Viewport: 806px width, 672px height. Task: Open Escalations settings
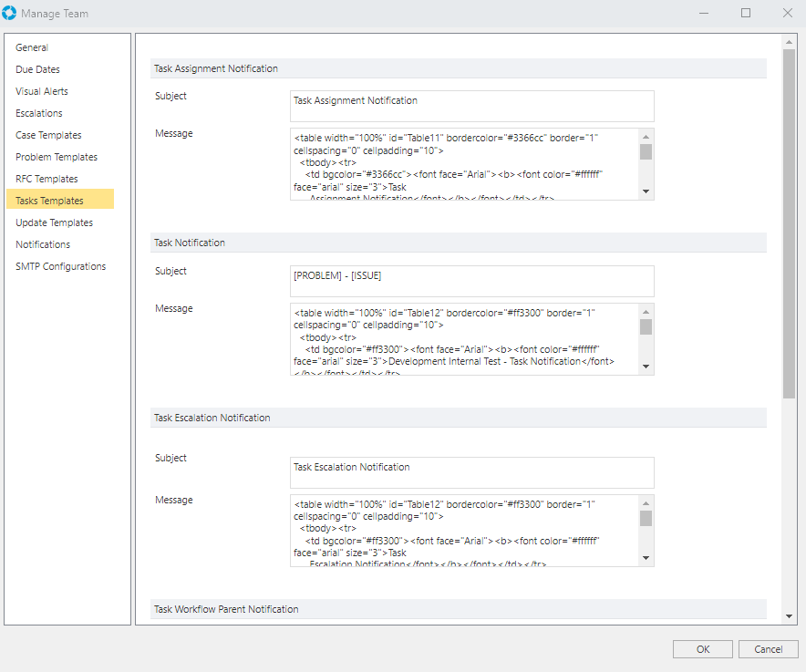(x=39, y=113)
